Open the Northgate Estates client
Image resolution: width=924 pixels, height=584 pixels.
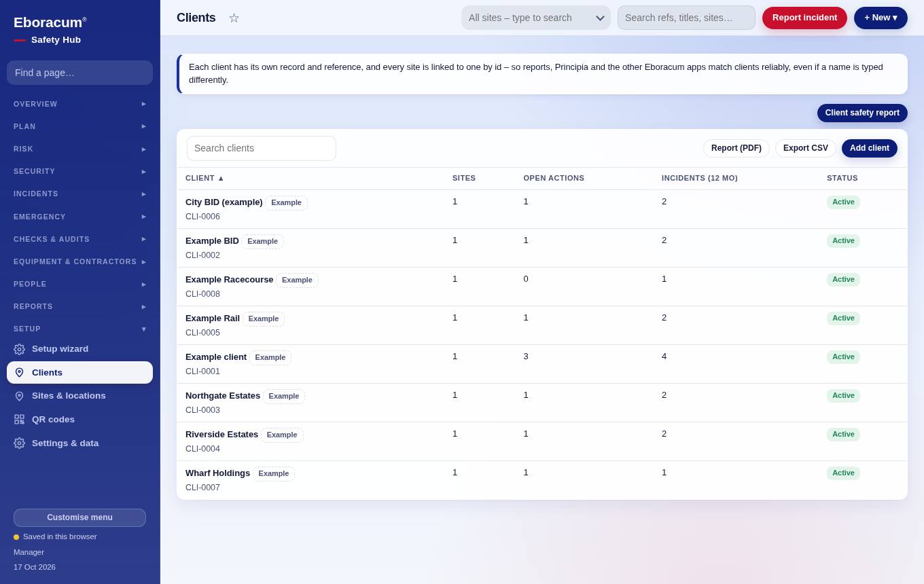pos(223,396)
